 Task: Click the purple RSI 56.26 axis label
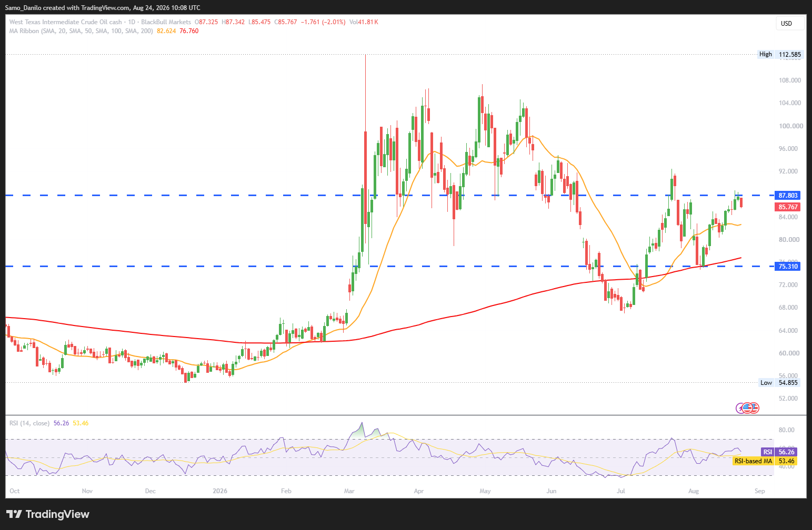pos(779,452)
